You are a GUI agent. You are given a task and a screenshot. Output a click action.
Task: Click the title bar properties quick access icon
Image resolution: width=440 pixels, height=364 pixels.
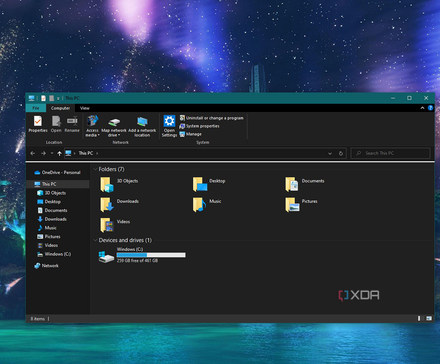coord(43,98)
